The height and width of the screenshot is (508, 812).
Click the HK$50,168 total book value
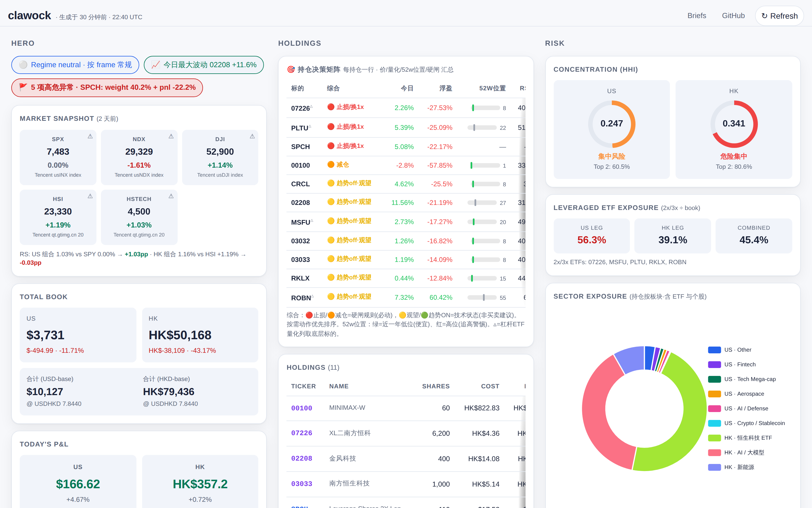coord(180,335)
